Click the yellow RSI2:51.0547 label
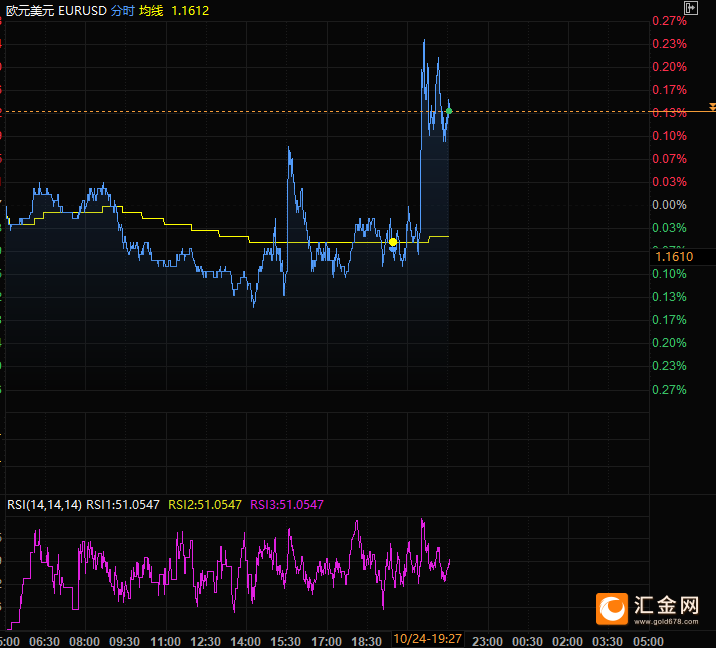The height and width of the screenshot is (648, 716). pyautogui.click(x=204, y=505)
